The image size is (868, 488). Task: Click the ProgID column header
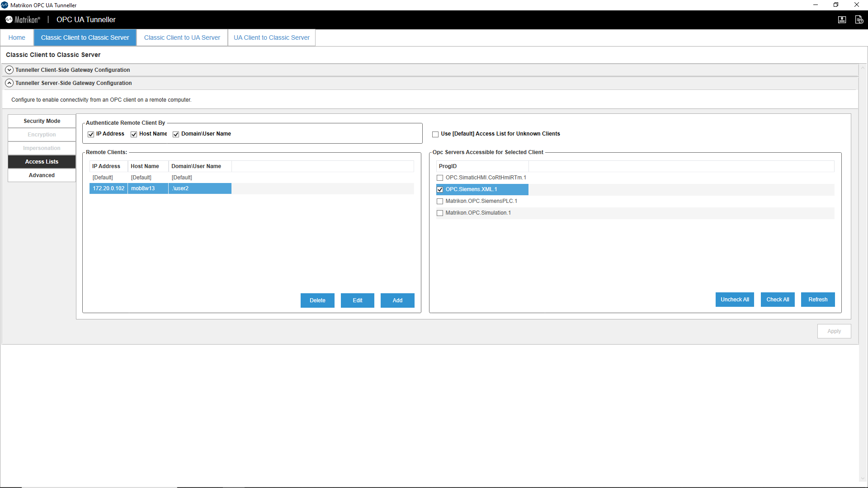click(482, 166)
